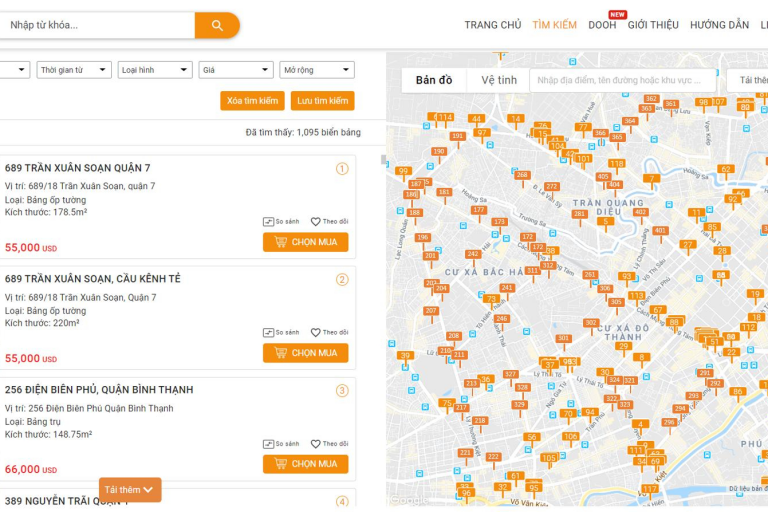This screenshot has width=768, height=512.
Task: Click Lưu tìm kiếm button
Action: (322, 101)
